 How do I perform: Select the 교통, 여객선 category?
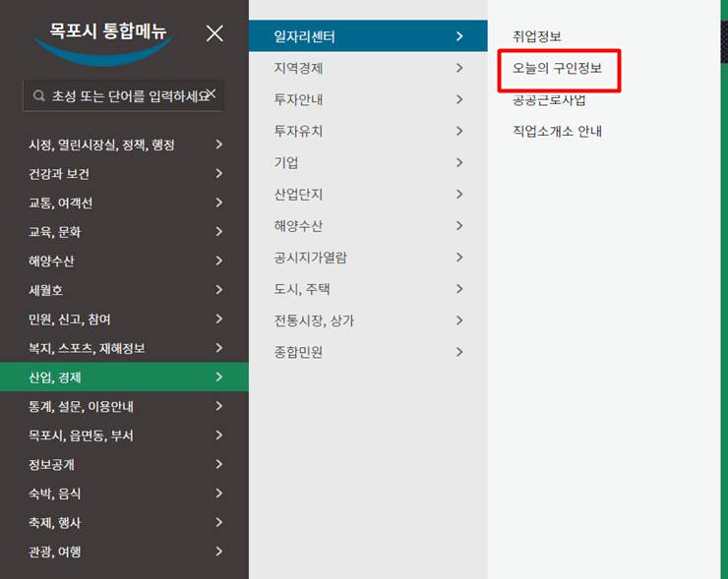click(x=124, y=203)
